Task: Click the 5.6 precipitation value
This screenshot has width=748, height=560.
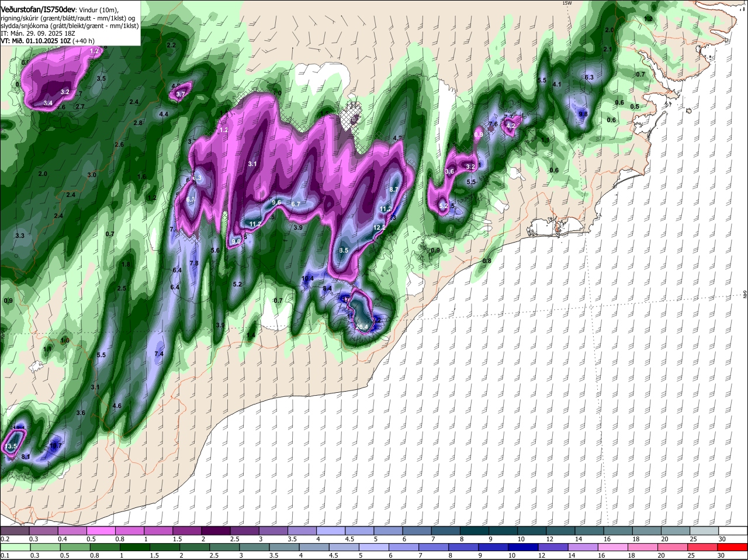Action: coord(214,250)
